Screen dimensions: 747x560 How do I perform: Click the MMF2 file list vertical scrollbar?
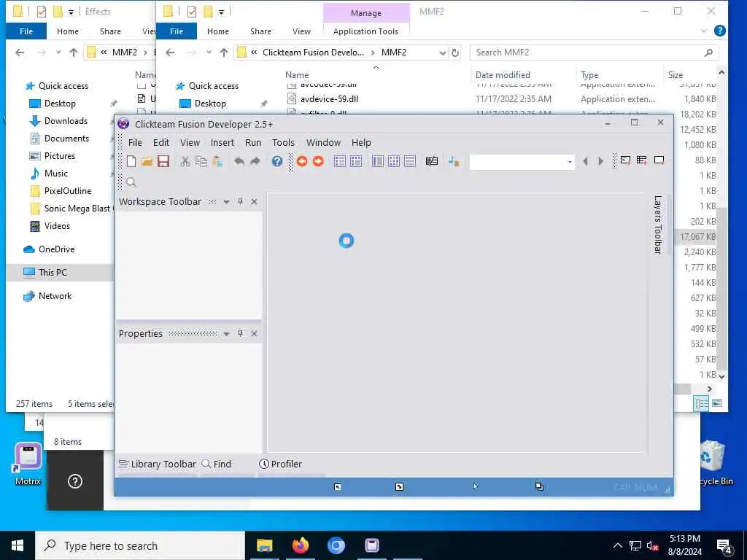tap(721, 288)
